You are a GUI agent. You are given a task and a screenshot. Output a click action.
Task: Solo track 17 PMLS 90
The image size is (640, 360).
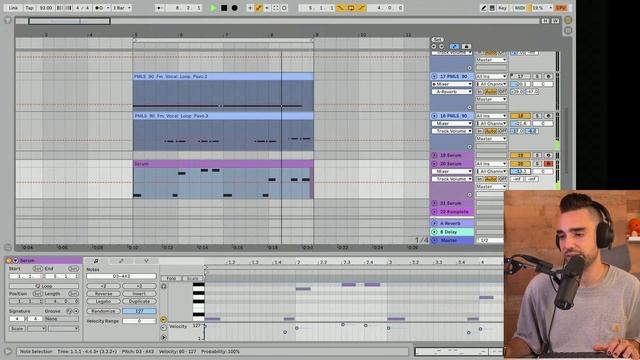tap(537, 76)
